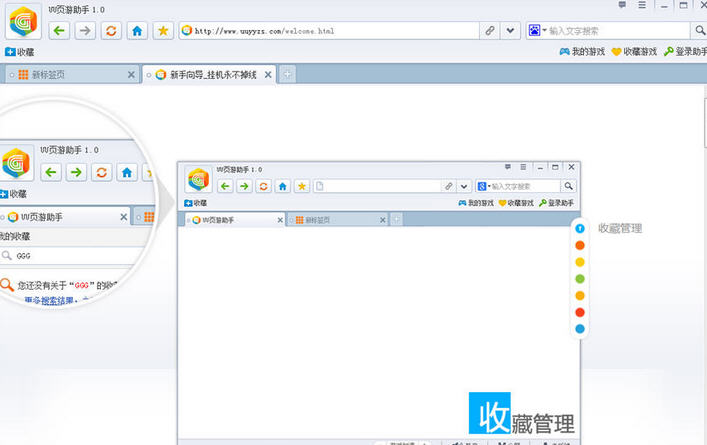
Task: Select the red dot in the page dots
Action: 580,312
